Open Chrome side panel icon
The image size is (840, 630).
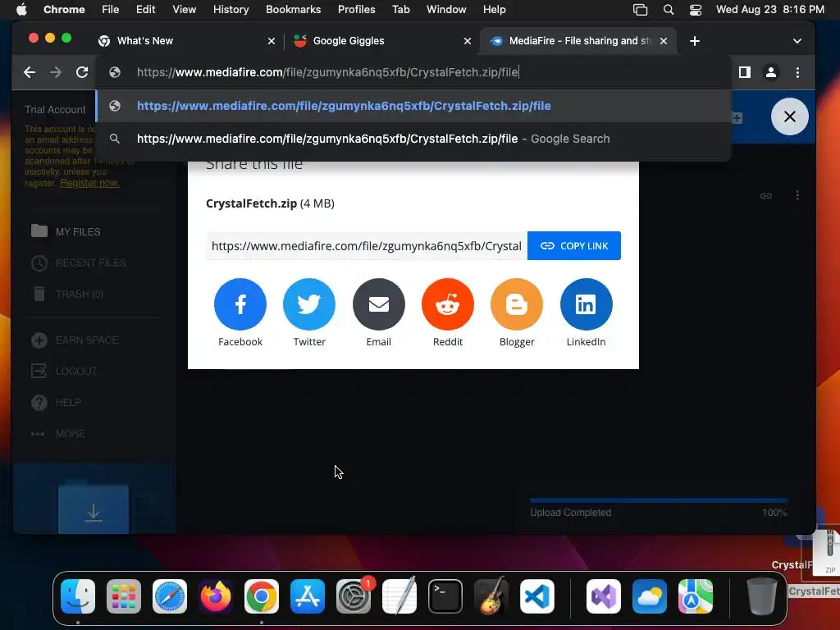click(x=745, y=72)
